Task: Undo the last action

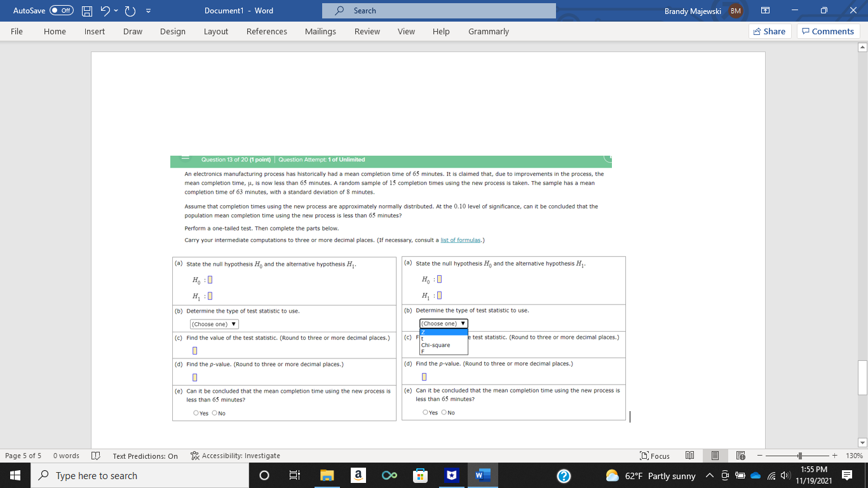Action: click(105, 10)
